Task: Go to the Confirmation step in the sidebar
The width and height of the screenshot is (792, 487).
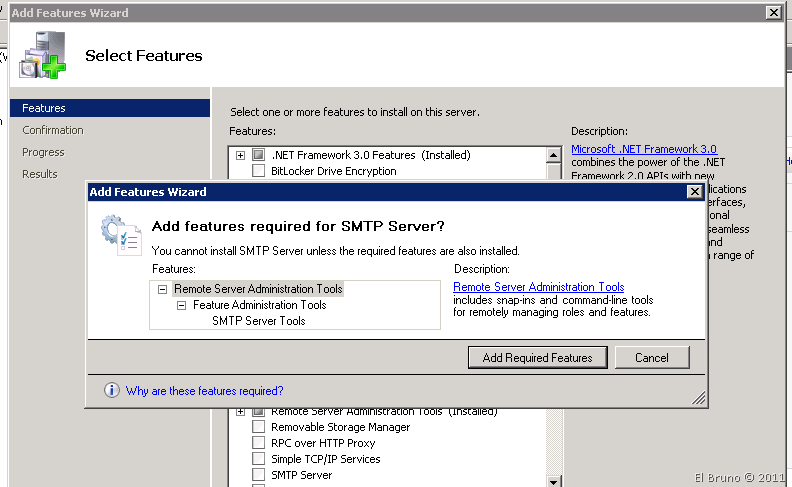Action: (x=53, y=130)
